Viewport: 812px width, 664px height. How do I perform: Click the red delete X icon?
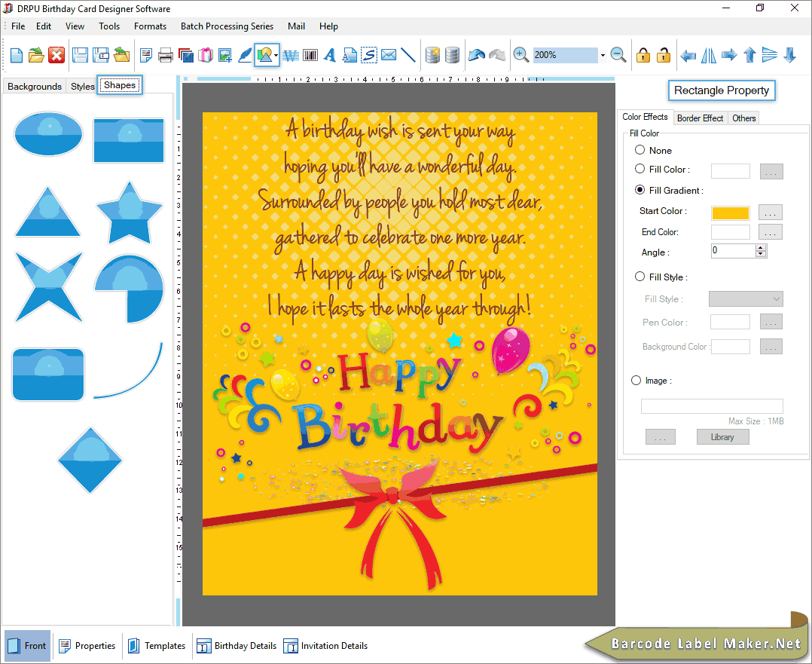tap(56, 55)
